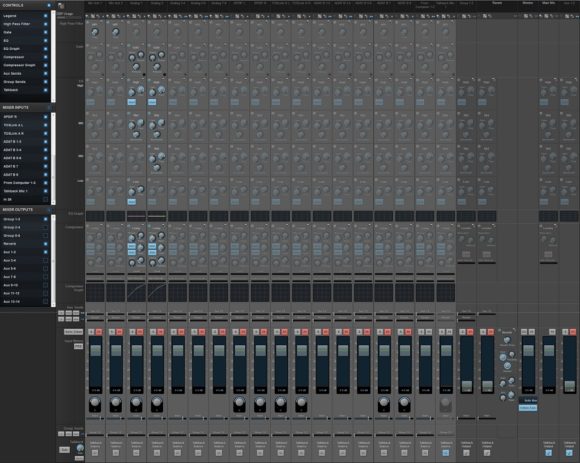Toggle the Group Sends checkbox

click(45, 82)
